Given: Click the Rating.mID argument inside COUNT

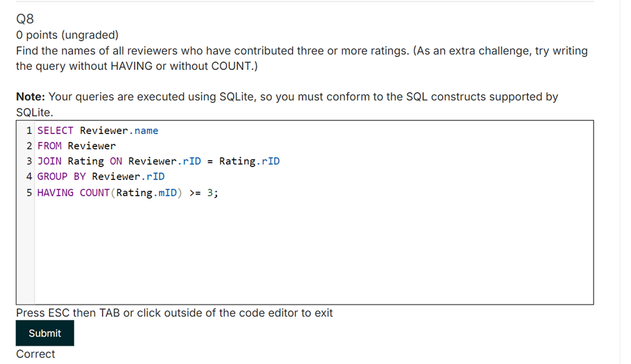Looking at the screenshot, I should [x=146, y=193].
